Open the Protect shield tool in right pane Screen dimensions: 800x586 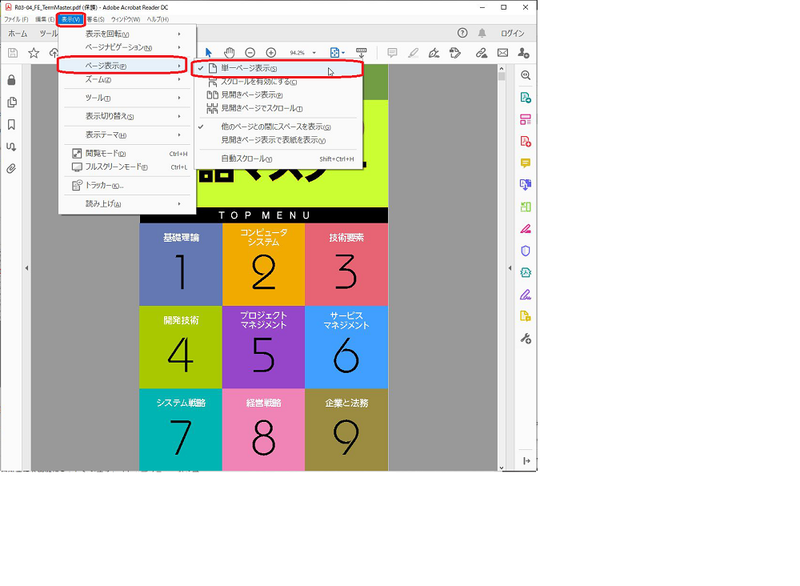[x=526, y=250]
